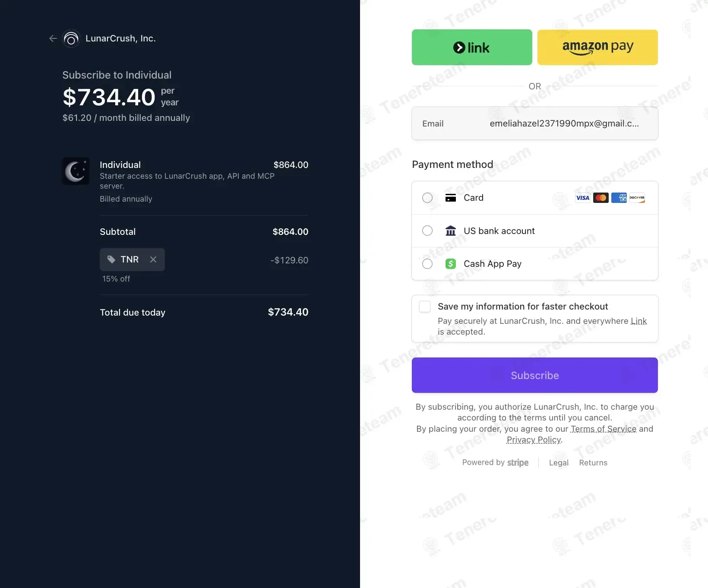This screenshot has width=708, height=588.
Task: Open the Privacy Policy link
Action: [534, 439]
